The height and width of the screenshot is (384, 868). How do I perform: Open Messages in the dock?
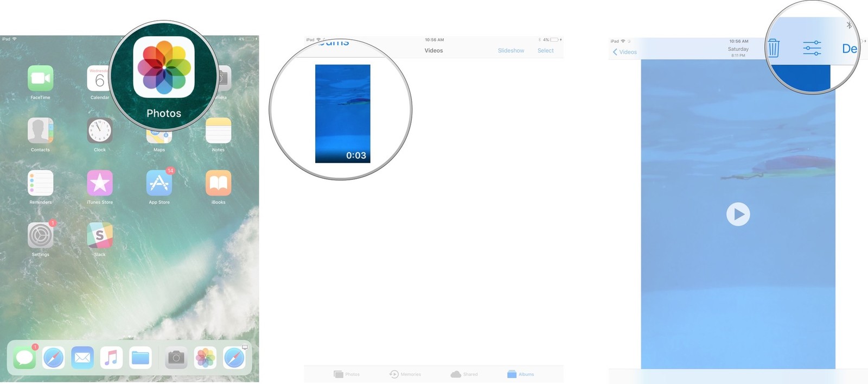point(24,357)
